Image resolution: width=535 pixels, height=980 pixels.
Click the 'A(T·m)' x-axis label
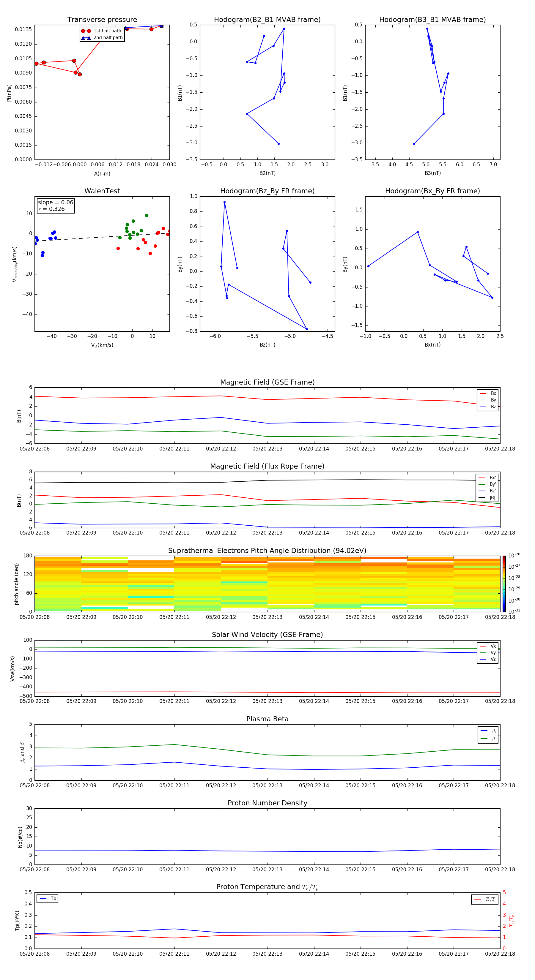pyautogui.click(x=102, y=174)
